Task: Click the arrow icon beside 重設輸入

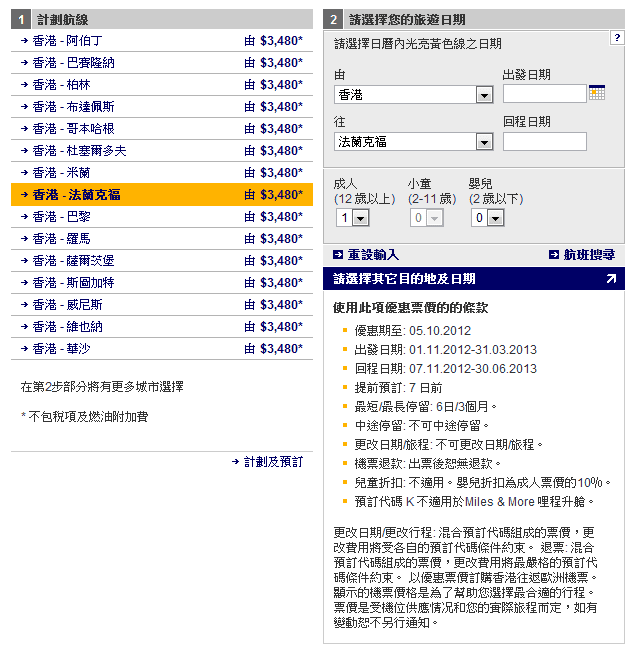Action: pyautogui.click(x=338, y=255)
